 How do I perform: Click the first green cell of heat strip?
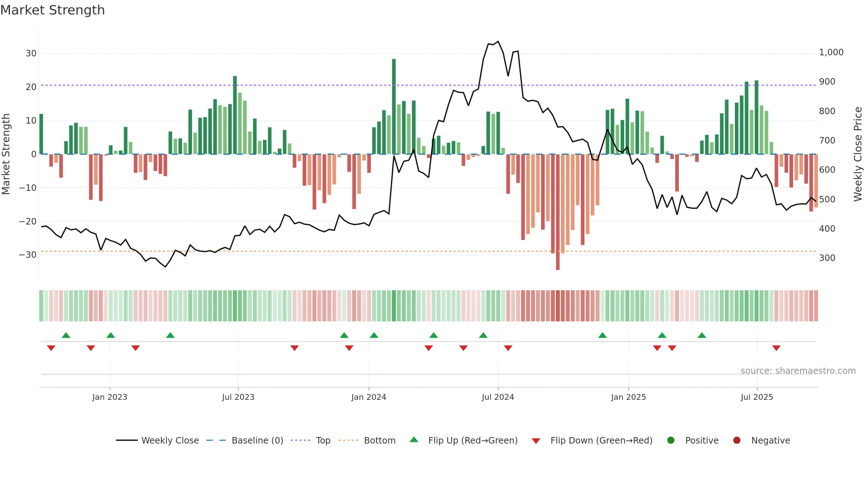point(41,306)
